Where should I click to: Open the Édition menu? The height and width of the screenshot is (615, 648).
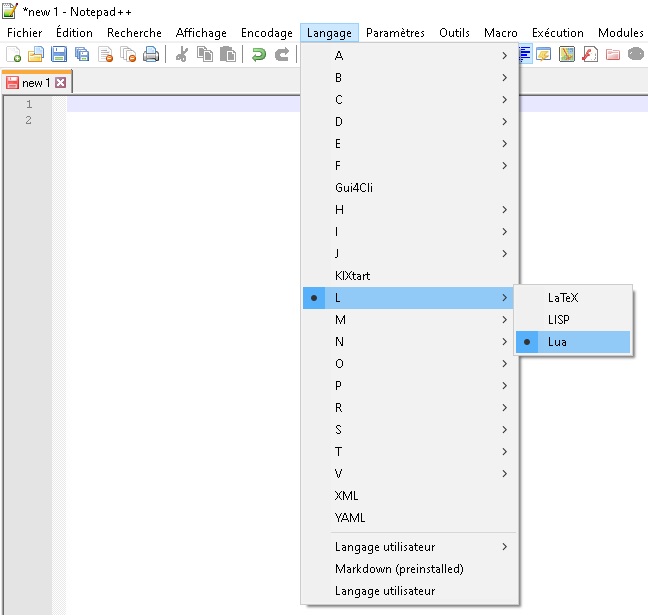pyautogui.click(x=74, y=33)
